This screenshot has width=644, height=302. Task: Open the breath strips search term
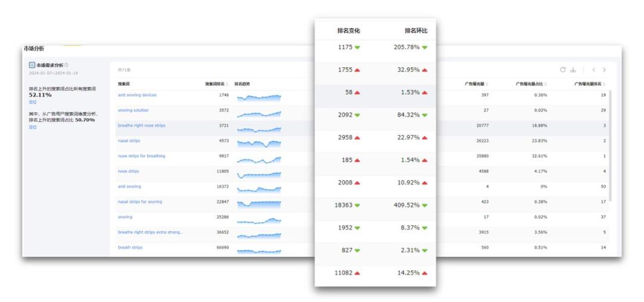coord(130,247)
